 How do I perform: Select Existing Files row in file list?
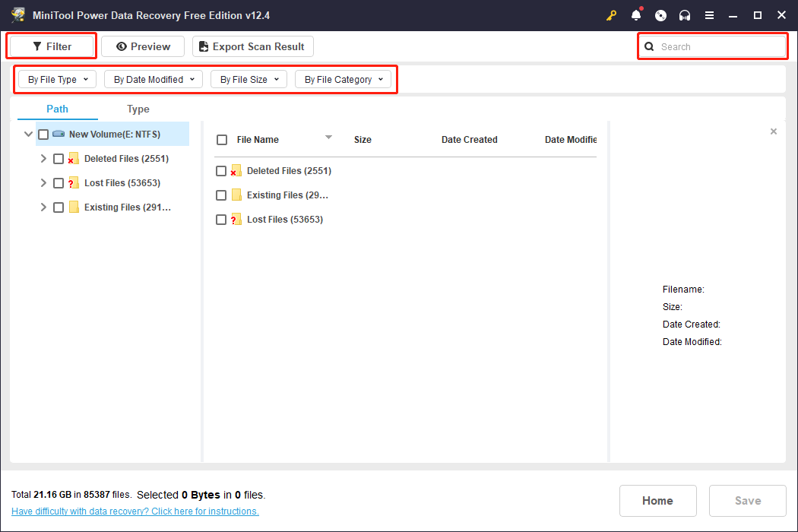[287, 195]
